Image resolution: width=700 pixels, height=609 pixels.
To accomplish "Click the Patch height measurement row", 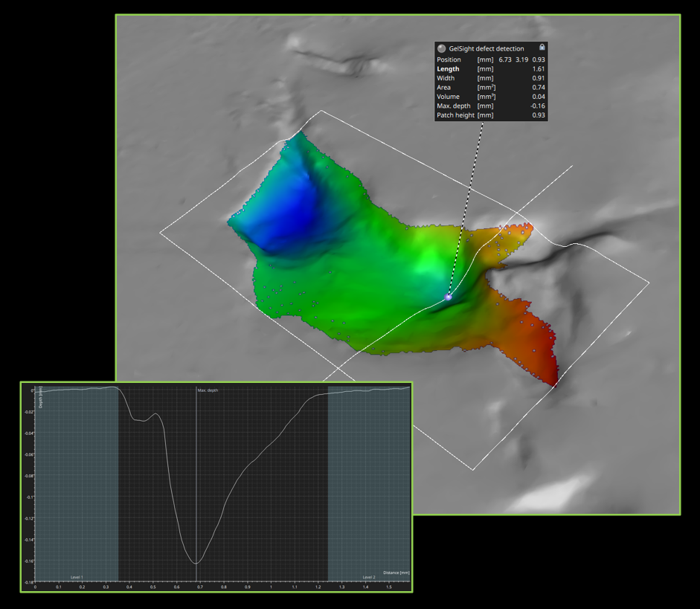I will [491, 115].
